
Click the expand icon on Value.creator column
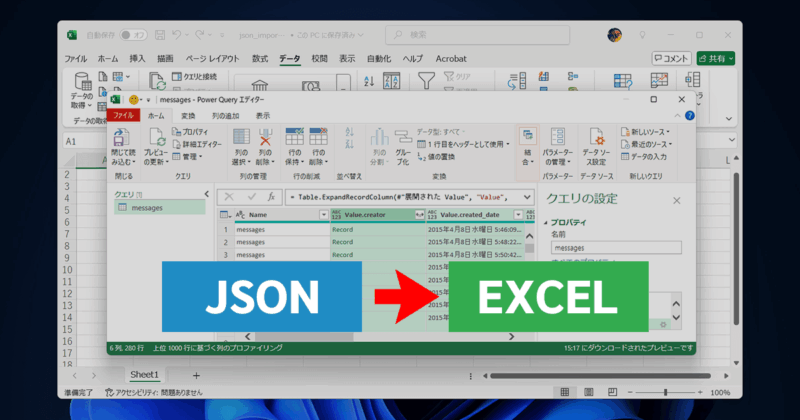point(419,215)
